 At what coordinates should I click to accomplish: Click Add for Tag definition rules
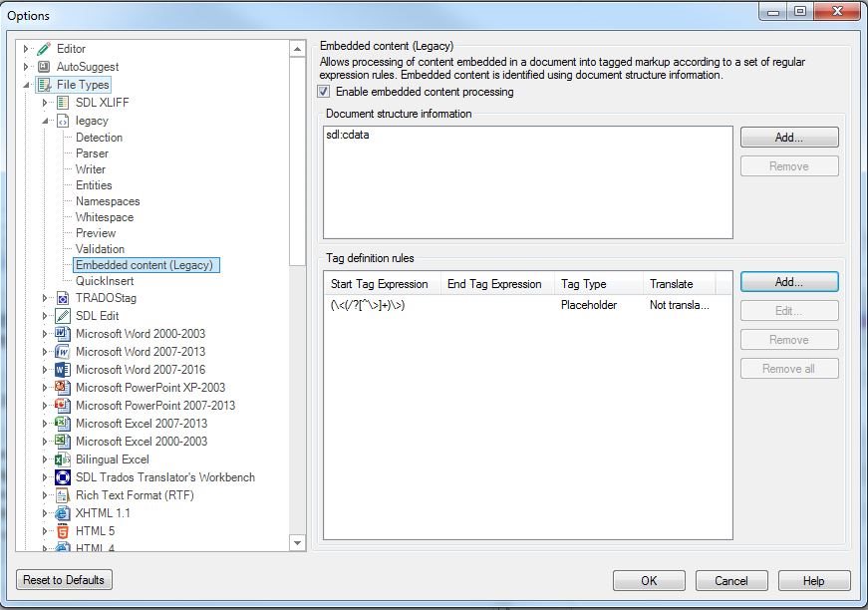(x=789, y=282)
